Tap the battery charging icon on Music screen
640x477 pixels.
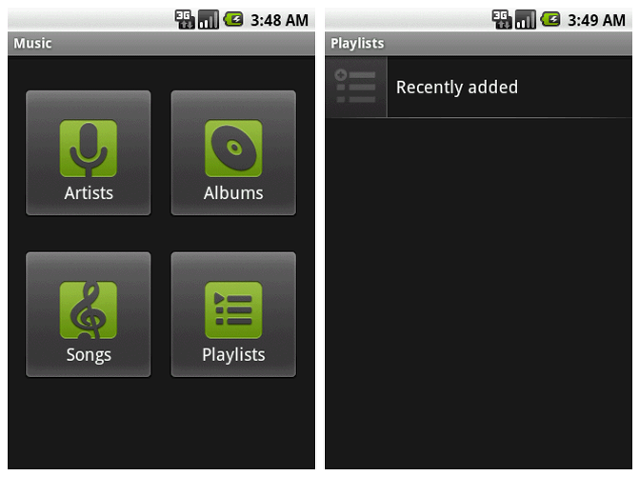tap(233, 19)
